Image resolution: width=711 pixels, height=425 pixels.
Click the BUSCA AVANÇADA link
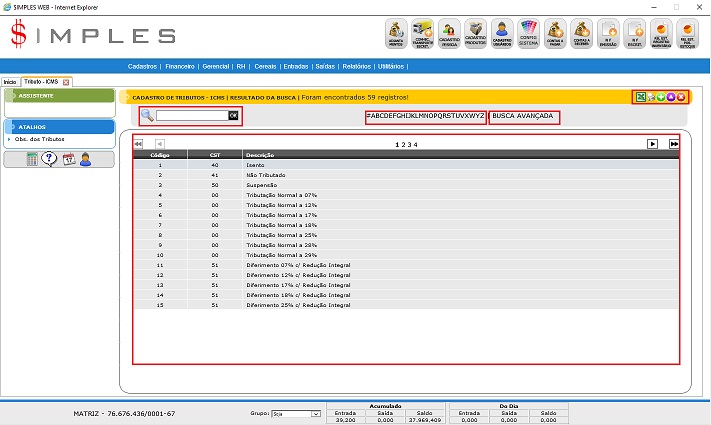click(523, 116)
